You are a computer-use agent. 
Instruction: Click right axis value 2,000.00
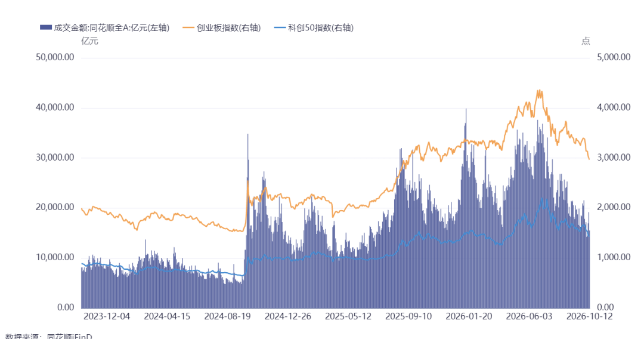(x=614, y=207)
